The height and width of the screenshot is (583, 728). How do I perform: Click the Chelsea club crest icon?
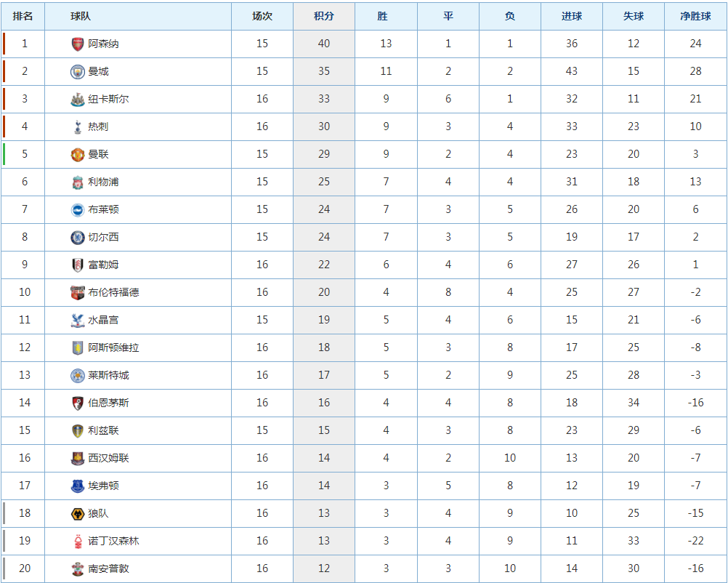pos(78,237)
